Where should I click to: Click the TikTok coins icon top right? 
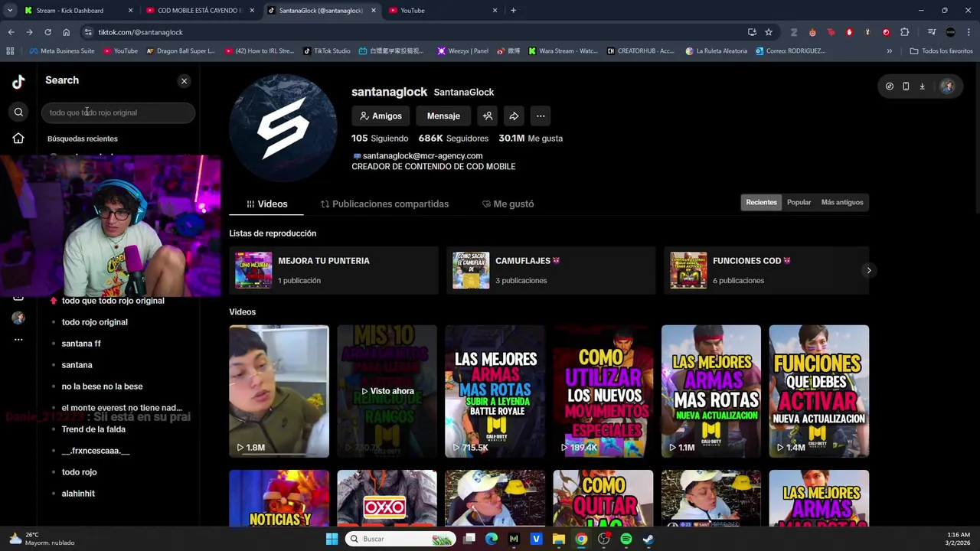pos(889,86)
